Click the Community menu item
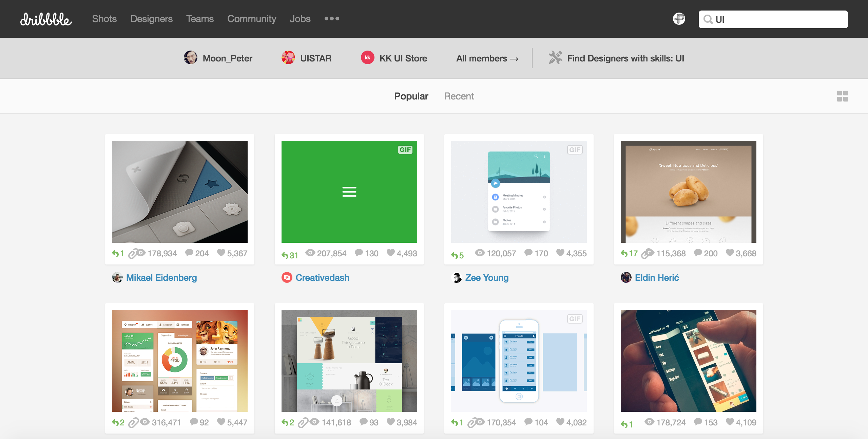Viewport: 868px width, 439px height. 252,18
